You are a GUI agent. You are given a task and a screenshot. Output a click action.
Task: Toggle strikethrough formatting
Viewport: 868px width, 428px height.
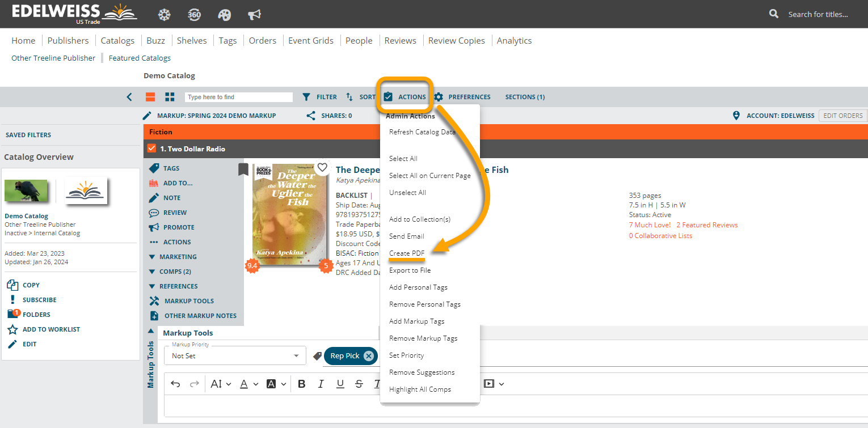click(359, 384)
